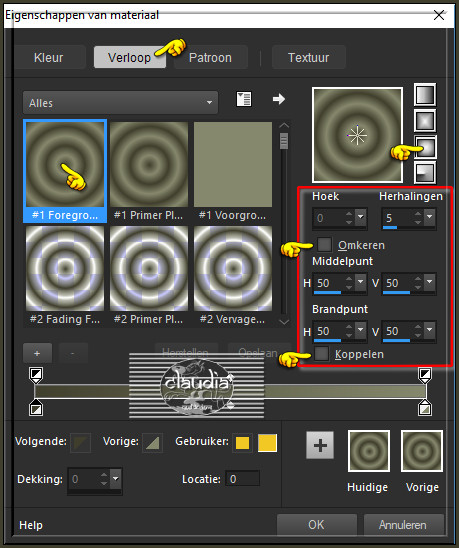Select the radial gradient style icon
This screenshot has width=459, height=548.
point(425,173)
